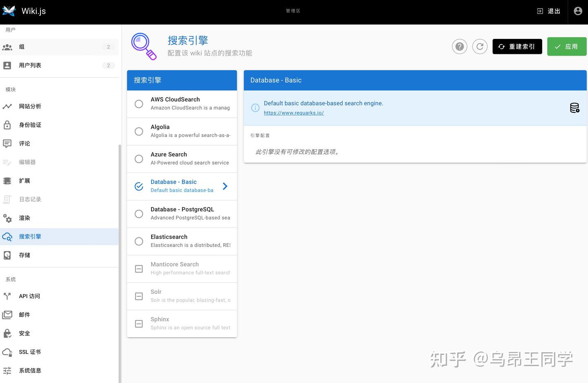Image resolution: width=588 pixels, height=383 pixels.
Task: Click the disabled Sphinx checkbox
Action: 139,324
